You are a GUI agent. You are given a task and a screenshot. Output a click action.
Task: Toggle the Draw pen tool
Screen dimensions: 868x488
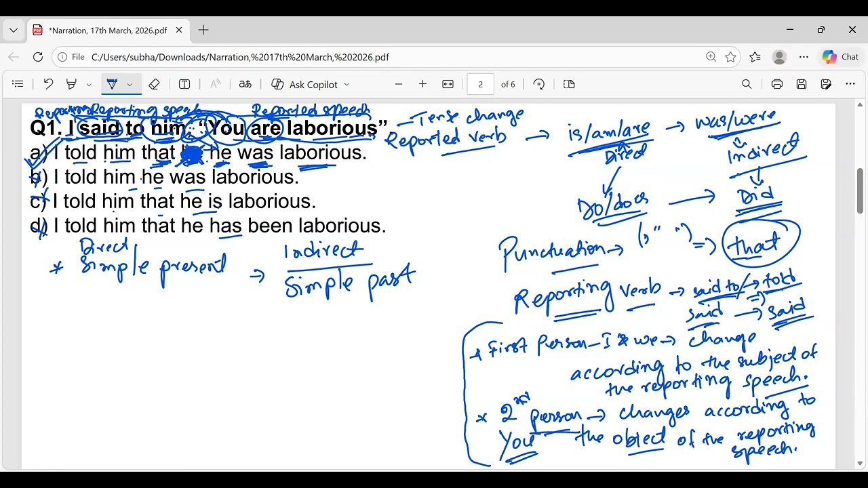click(113, 84)
